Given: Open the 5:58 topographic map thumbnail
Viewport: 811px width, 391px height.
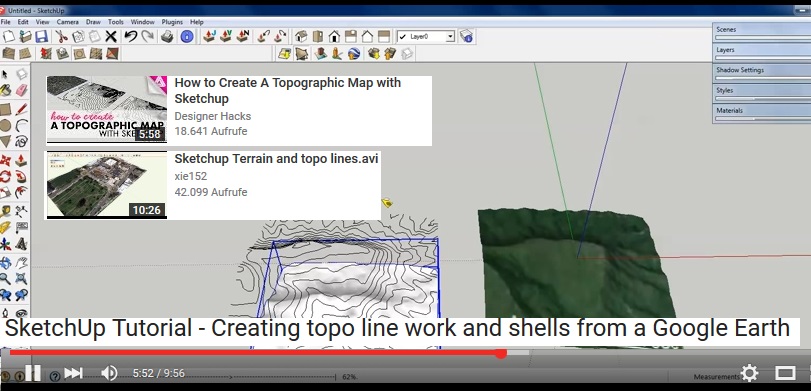Looking at the screenshot, I should click(x=107, y=110).
